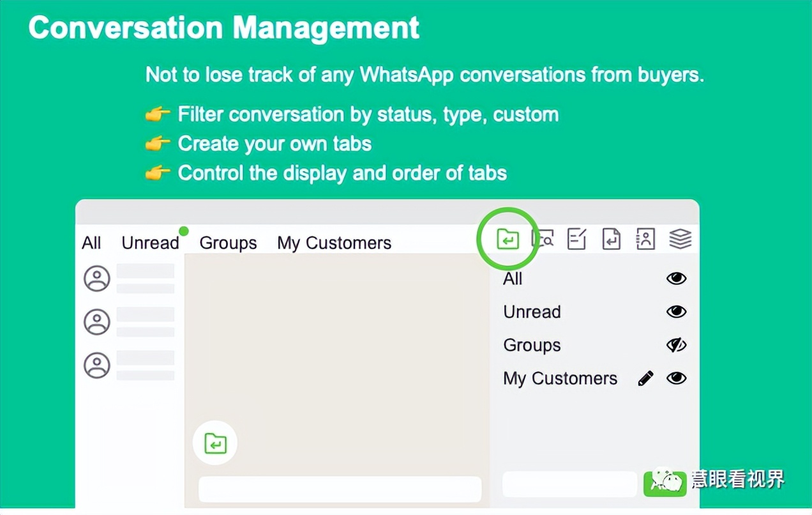This screenshot has height=515, width=812.
Task: Click the highlighted green folder tab-management icon
Action: point(507,240)
